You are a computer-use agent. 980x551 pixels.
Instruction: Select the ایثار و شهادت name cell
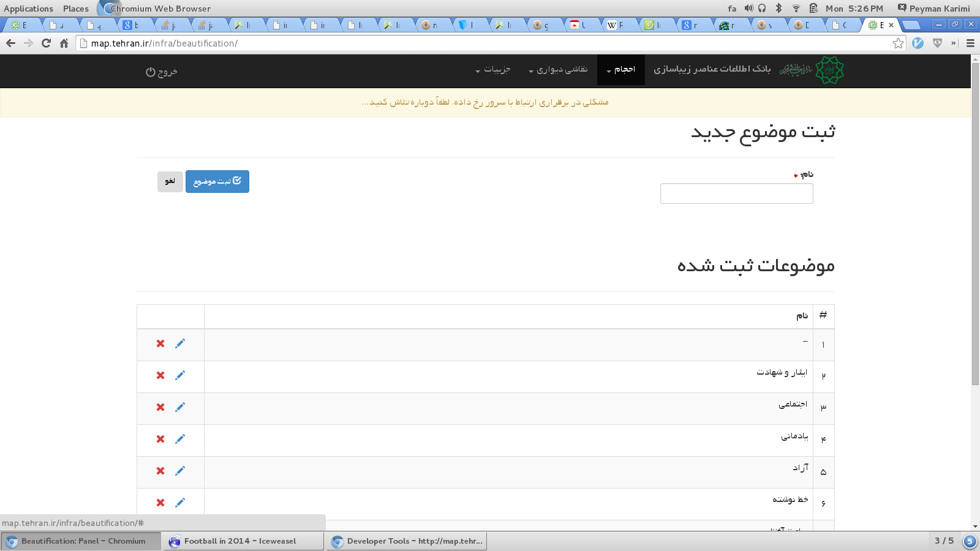[x=508, y=377]
